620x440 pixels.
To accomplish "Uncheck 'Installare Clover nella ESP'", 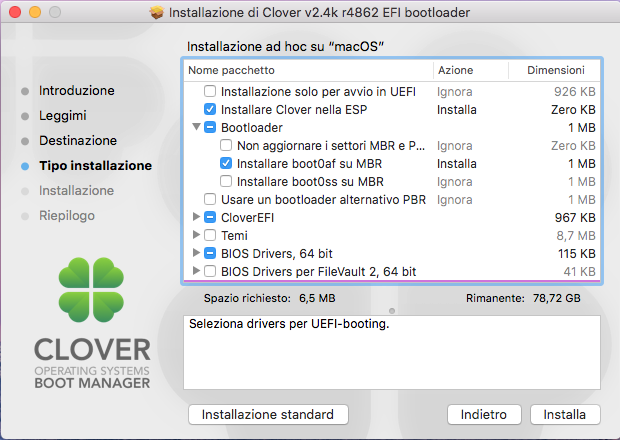I will click(210, 110).
